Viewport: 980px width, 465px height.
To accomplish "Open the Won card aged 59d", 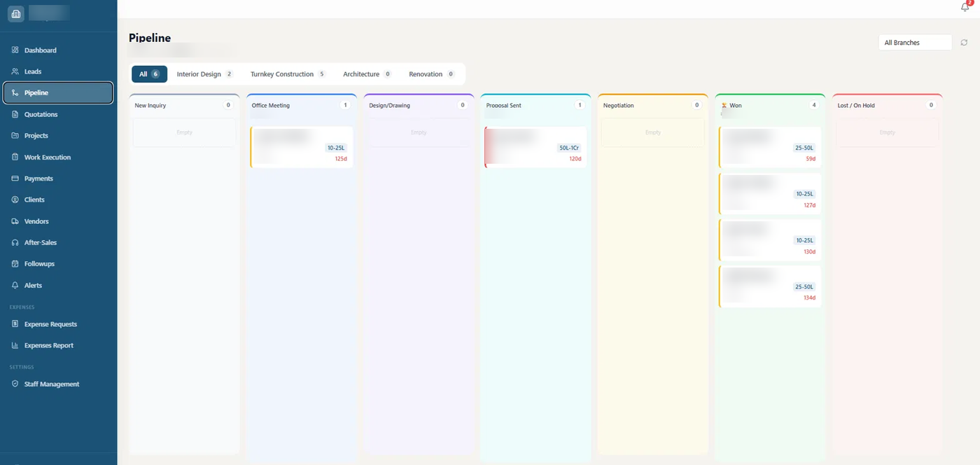I will pyautogui.click(x=770, y=147).
